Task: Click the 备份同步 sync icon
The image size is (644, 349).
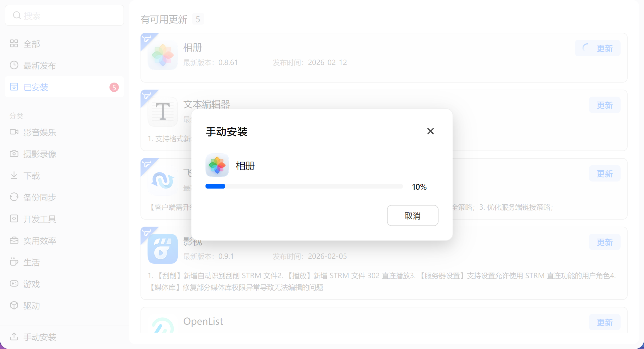Action: coord(14,197)
